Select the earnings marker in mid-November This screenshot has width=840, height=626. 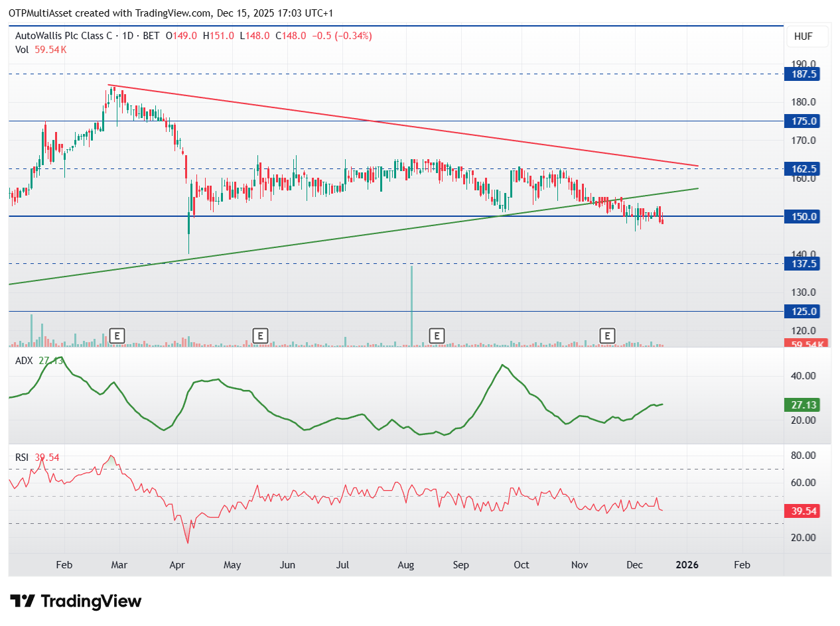tap(606, 336)
